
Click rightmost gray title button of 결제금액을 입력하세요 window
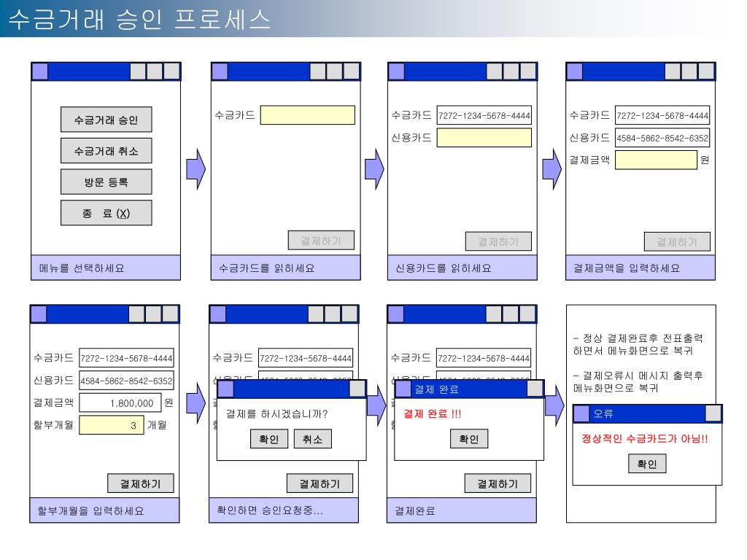coord(706,71)
